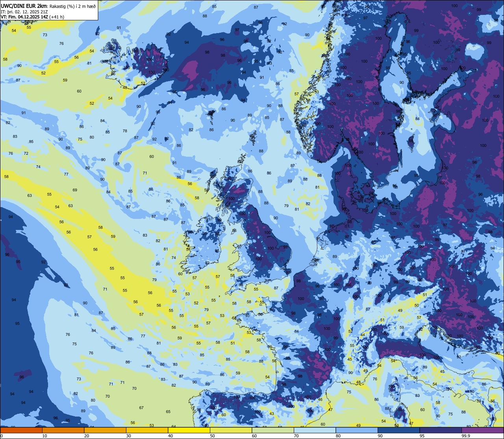Screen dimensions: 504x439
Task: Click the legend tick label "10"
Action: [44, 436]
